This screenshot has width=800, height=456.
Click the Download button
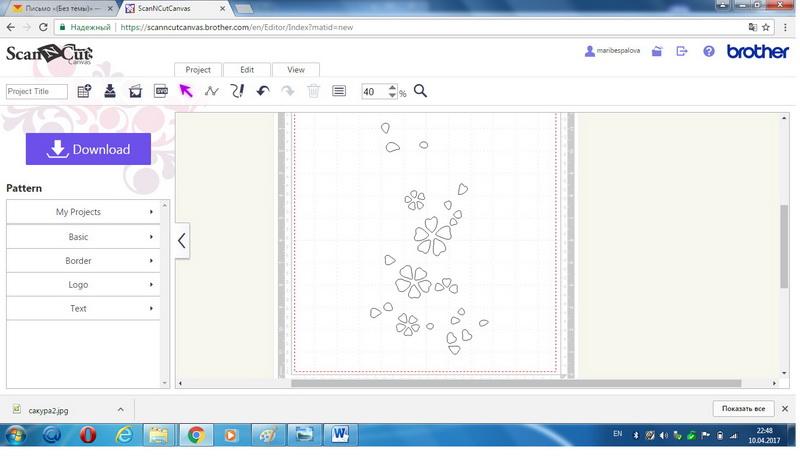[88, 149]
